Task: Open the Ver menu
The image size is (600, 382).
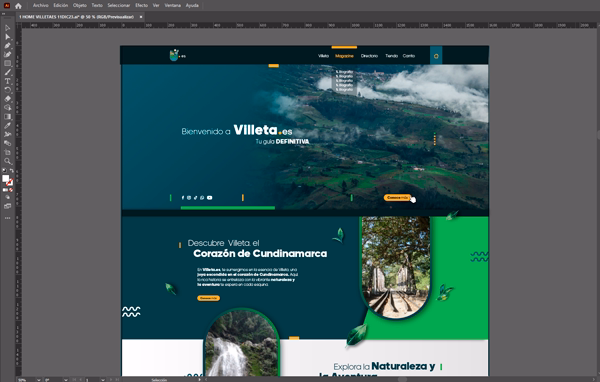Action: [x=156, y=5]
